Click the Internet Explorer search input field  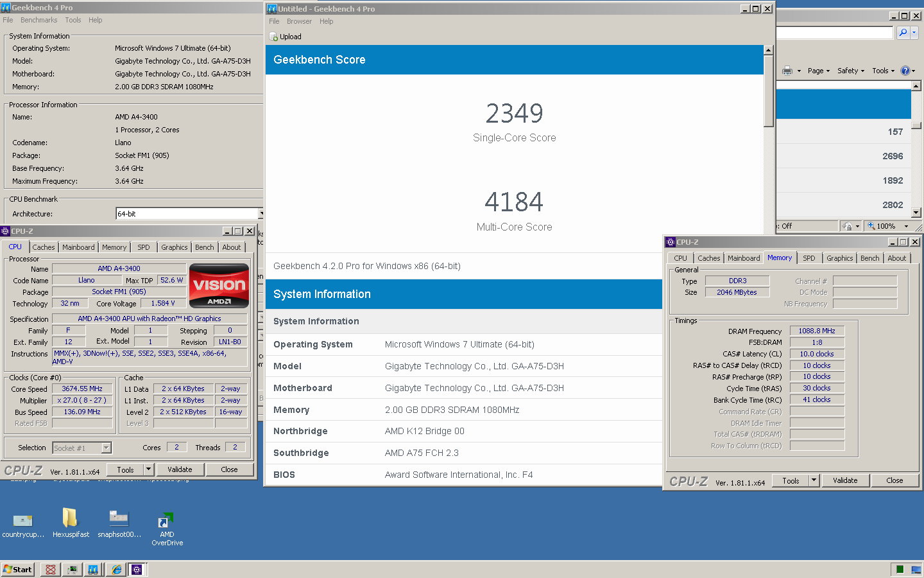[834, 33]
